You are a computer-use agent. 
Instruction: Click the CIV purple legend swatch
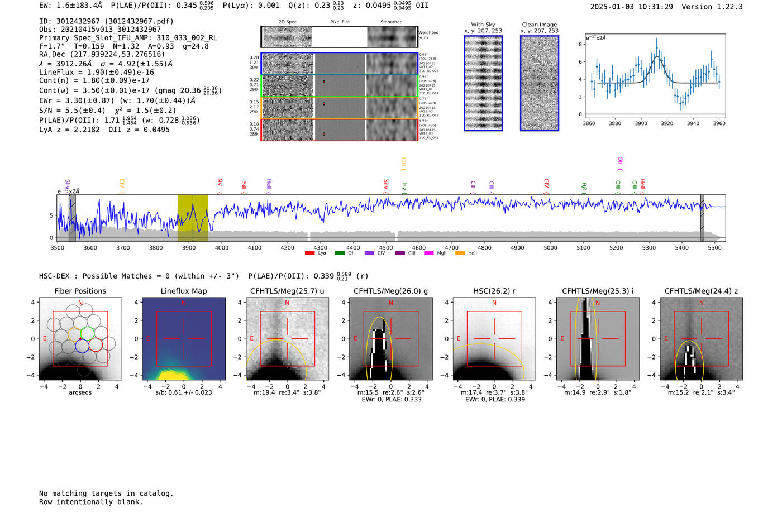[x=369, y=253]
